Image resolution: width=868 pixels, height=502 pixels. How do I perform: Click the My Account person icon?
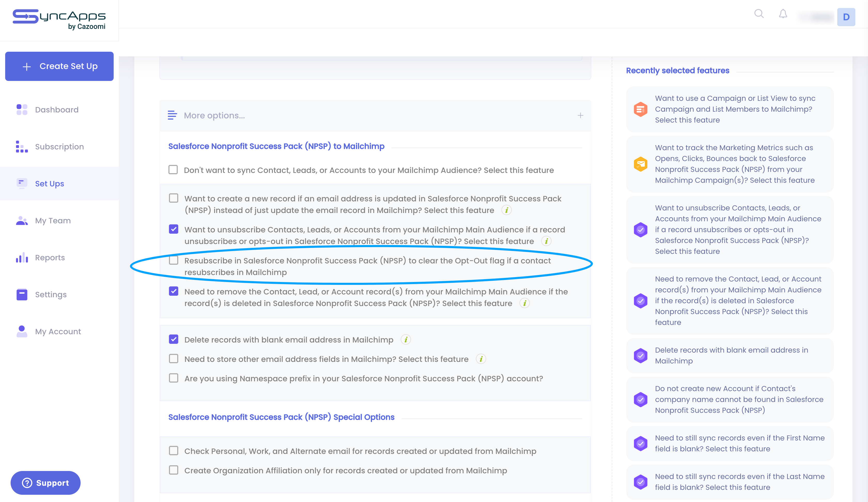coord(22,331)
